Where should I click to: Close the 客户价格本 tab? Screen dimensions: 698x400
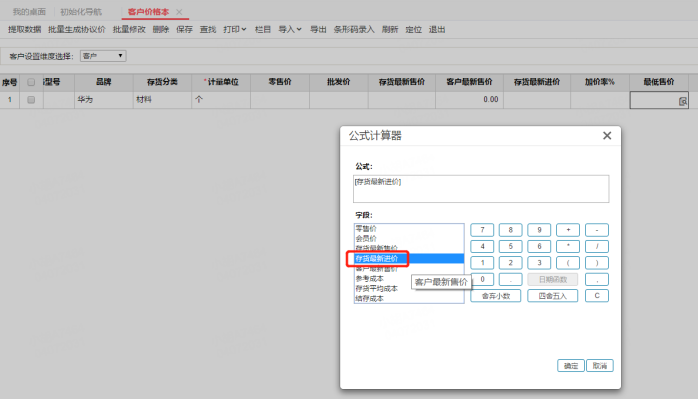[179, 12]
